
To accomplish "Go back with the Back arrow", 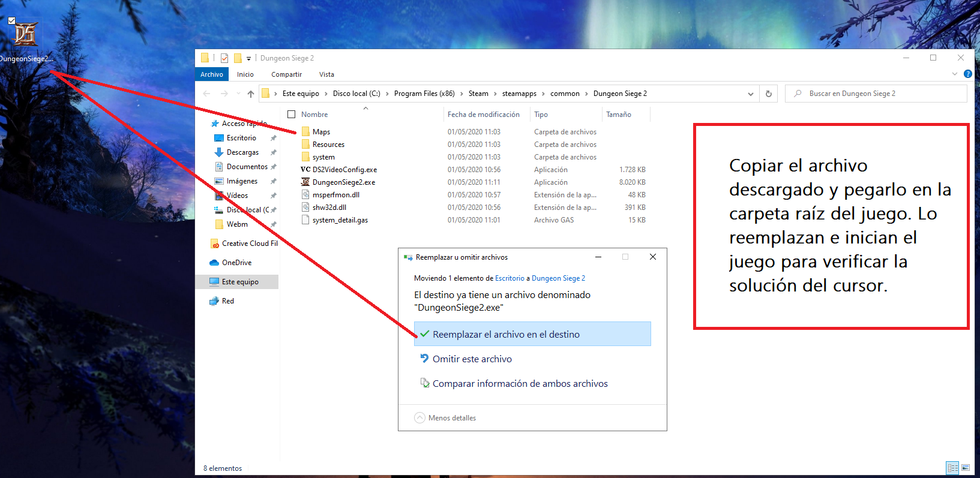I will [x=207, y=94].
